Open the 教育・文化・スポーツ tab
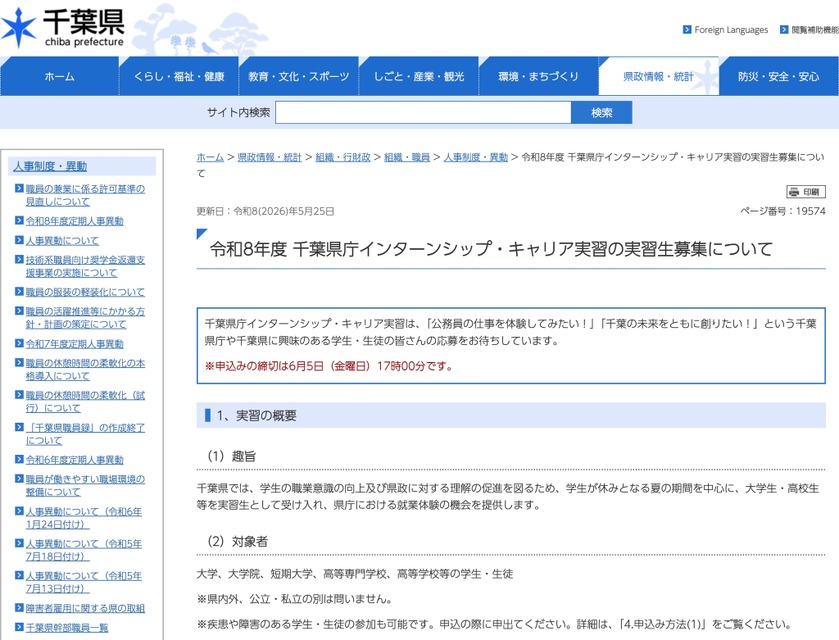Screen dimensions: 839x640 (x=299, y=76)
